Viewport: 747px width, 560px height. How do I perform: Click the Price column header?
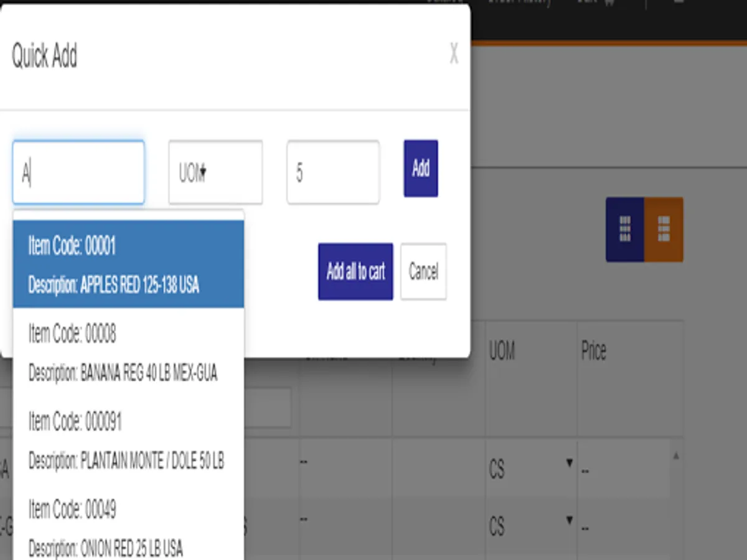[x=593, y=351]
